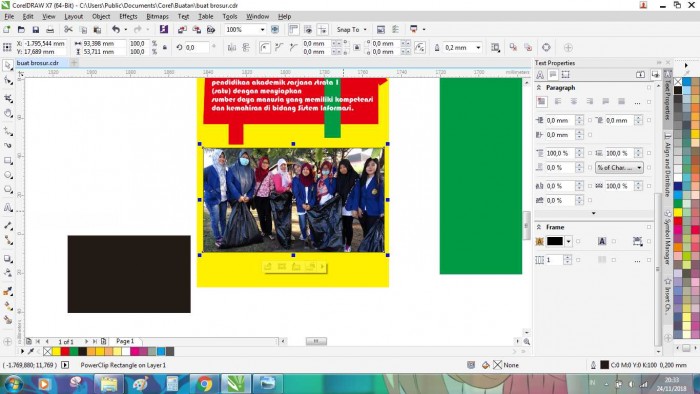Click the Print icon in toolbar
Image resolution: width=700 pixels, height=394 pixels.
click(50, 29)
